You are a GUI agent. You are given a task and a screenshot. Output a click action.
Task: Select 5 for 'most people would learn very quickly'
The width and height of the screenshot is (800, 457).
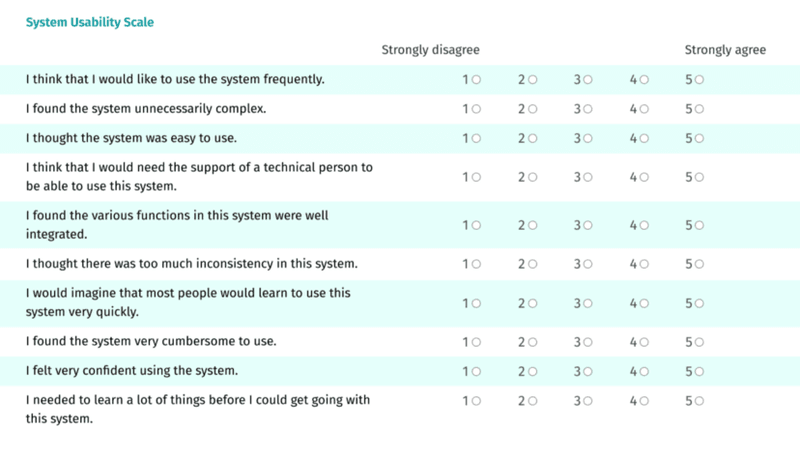pyautogui.click(x=699, y=303)
